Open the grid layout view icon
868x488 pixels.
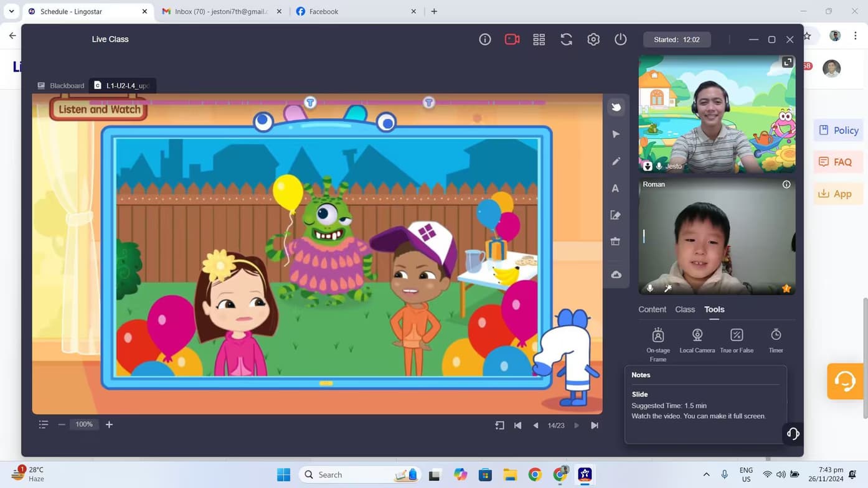coord(539,39)
